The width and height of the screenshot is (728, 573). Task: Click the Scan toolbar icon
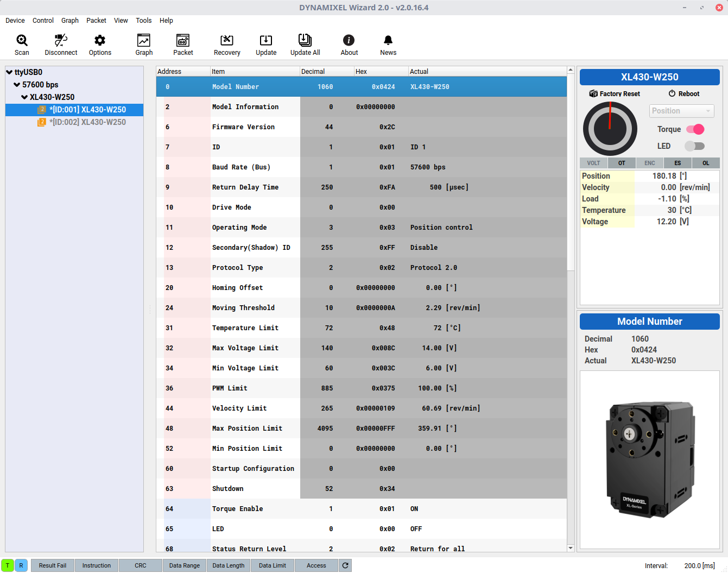[x=22, y=40]
